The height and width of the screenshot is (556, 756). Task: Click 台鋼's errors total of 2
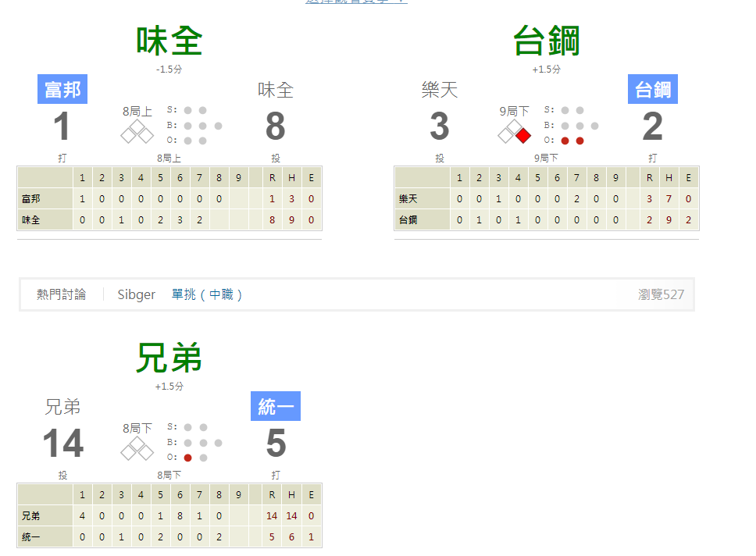[x=689, y=220]
